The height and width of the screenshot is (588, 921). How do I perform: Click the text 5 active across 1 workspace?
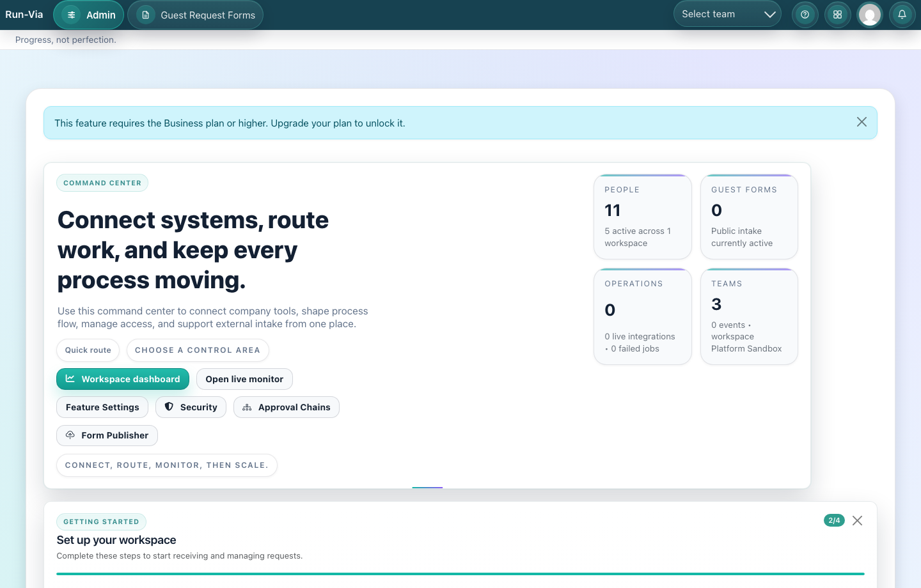tap(638, 237)
